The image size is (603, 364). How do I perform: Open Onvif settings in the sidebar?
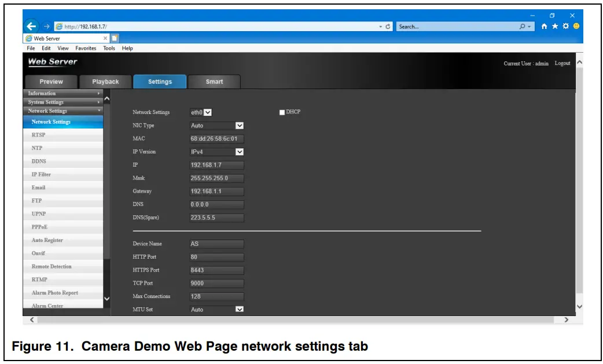(63, 253)
